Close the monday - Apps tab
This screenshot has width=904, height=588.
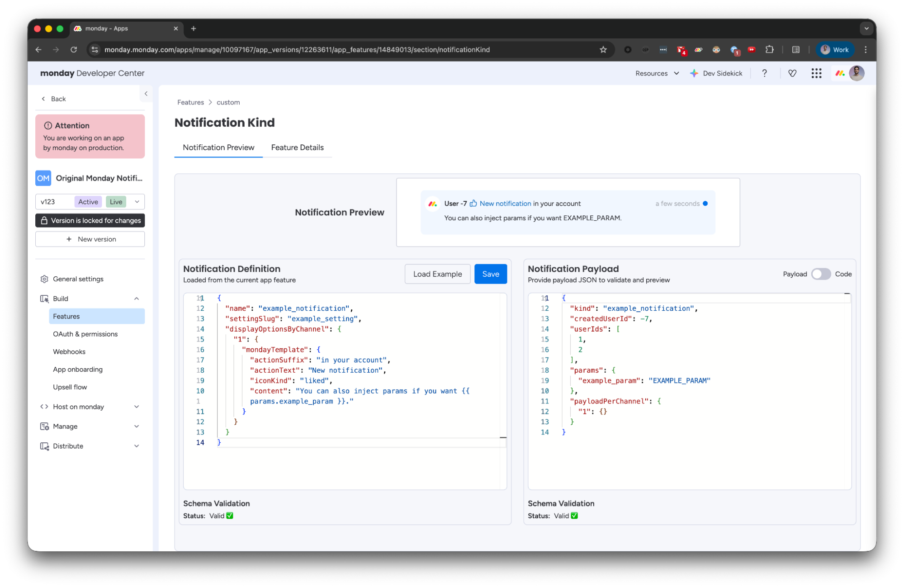point(176,28)
